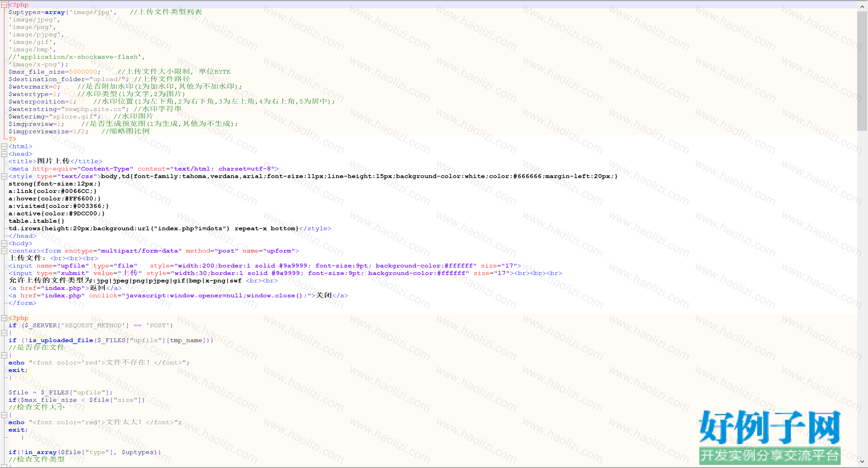Image resolution: width=868 pixels, height=468 pixels.
Task: Click the <title>图片上传</title> line
Action: (55, 161)
